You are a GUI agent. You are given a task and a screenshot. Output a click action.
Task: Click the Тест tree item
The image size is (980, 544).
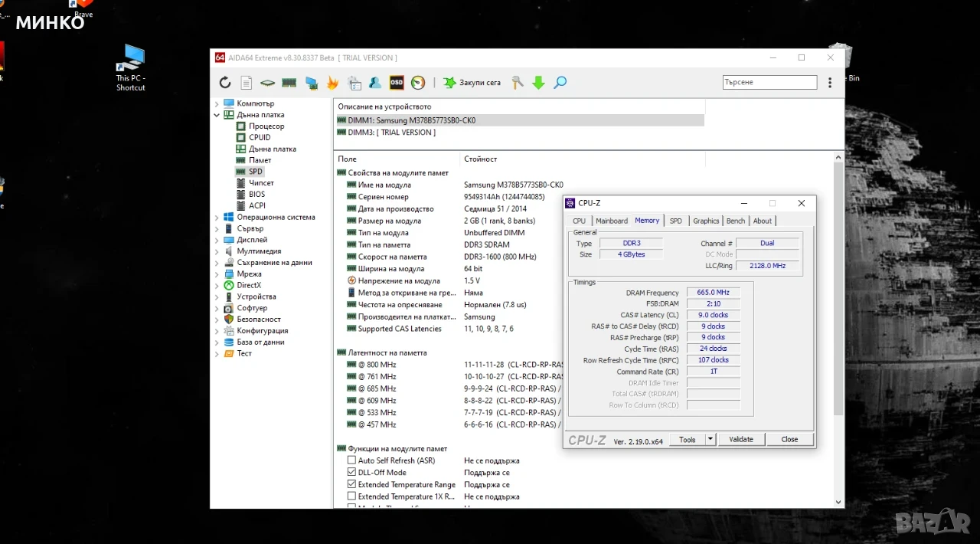click(x=244, y=353)
